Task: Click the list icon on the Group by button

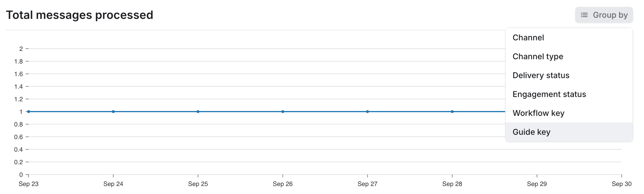Action: [x=583, y=15]
